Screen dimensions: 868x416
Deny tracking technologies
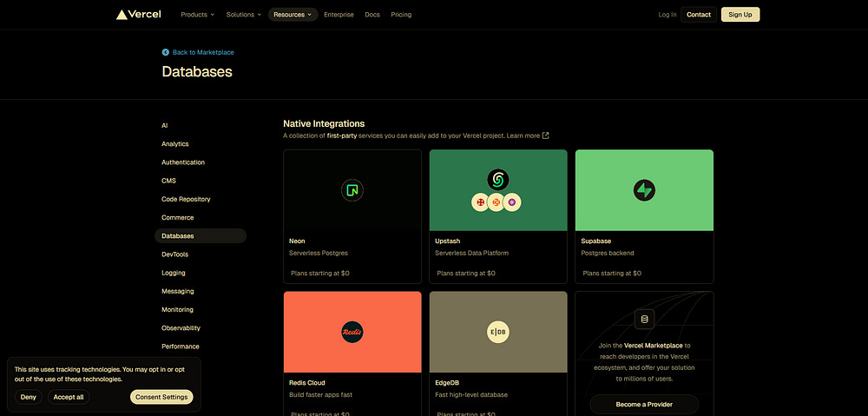pyautogui.click(x=29, y=397)
